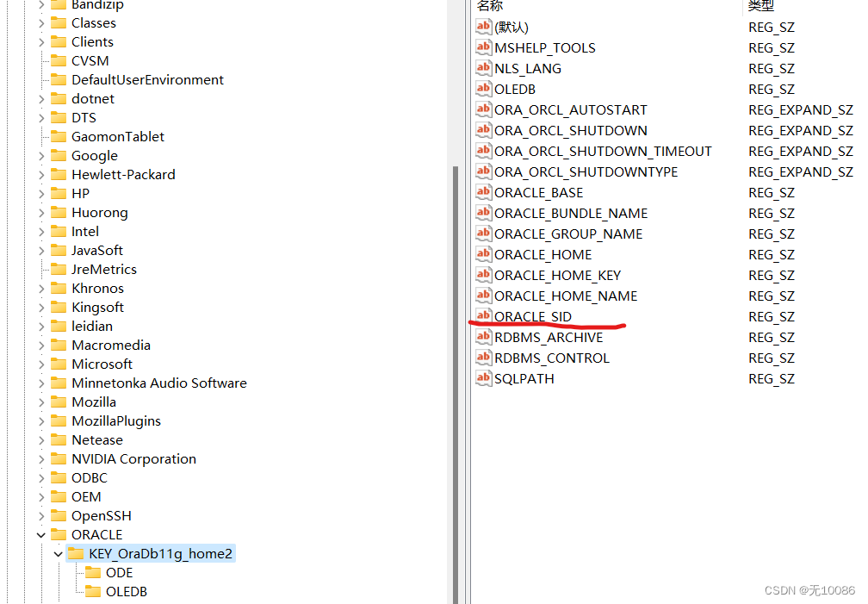This screenshot has width=868, height=604.
Task: Click the OLEDB value icon in values list
Action: pyautogui.click(x=483, y=88)
